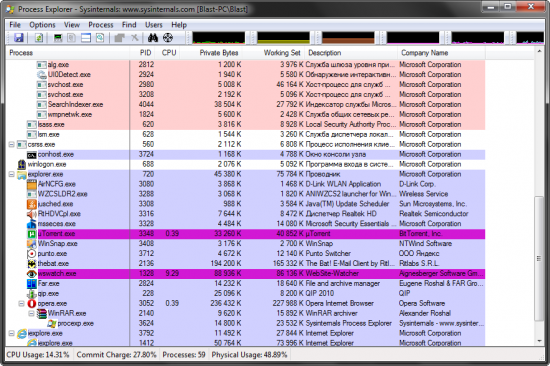Click the WinSnap.exe icon
This screenshot has height=366, width=550.
[32, 244]
